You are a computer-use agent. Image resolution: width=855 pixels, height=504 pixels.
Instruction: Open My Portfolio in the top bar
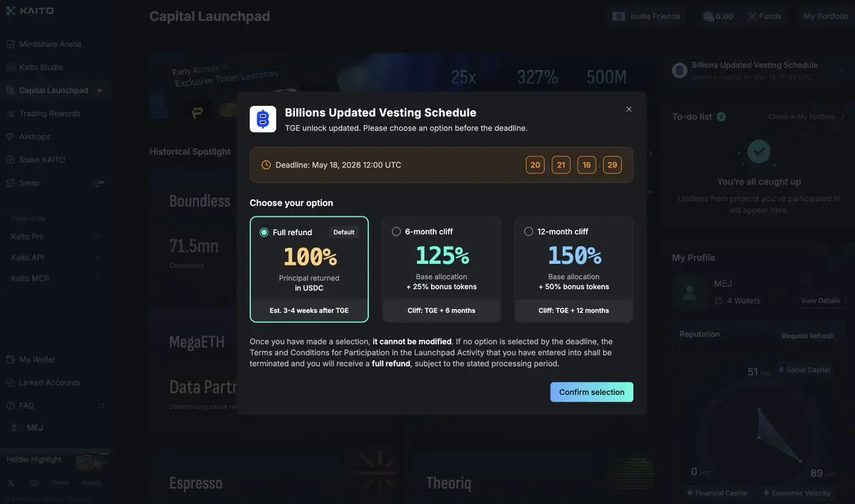pyautogui.click(x=826, y=16)
